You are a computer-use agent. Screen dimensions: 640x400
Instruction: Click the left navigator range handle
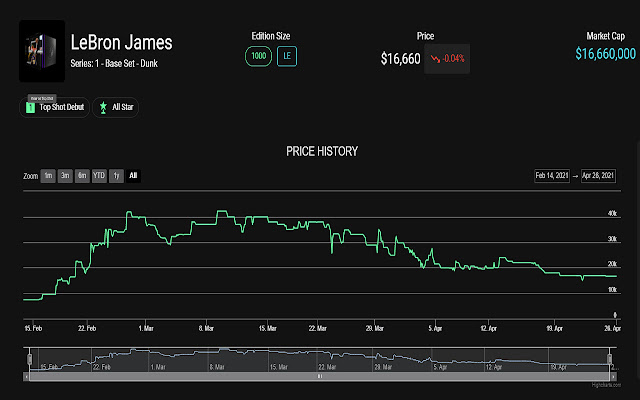[29, 359]
